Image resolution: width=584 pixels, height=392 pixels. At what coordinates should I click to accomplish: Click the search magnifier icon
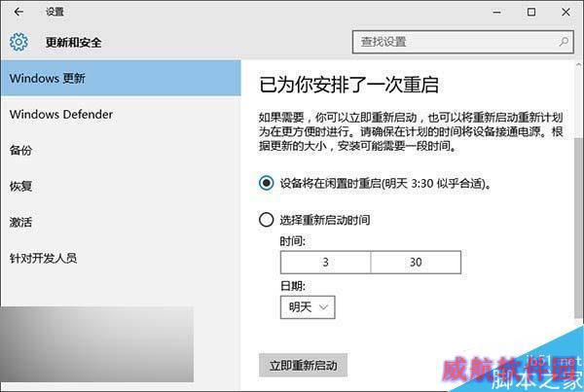[564, 42]
